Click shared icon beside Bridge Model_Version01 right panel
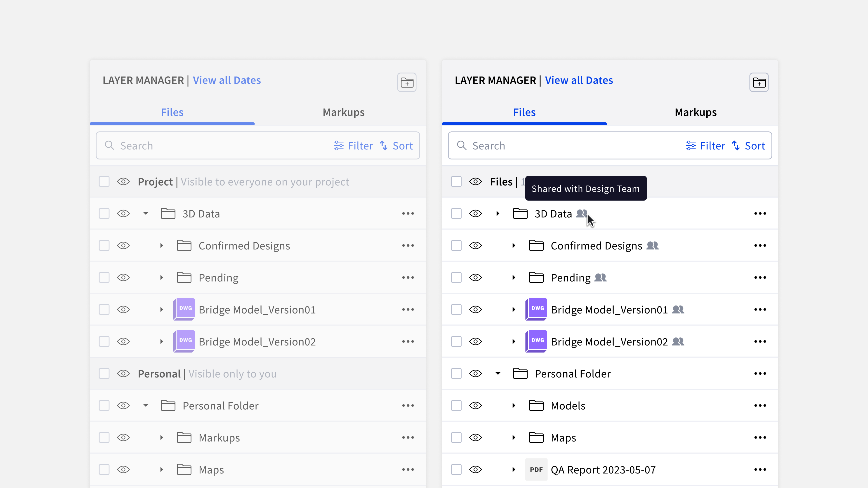Image resolution: width=868 pixels, height=488 pixels. [x=678, y=309]
